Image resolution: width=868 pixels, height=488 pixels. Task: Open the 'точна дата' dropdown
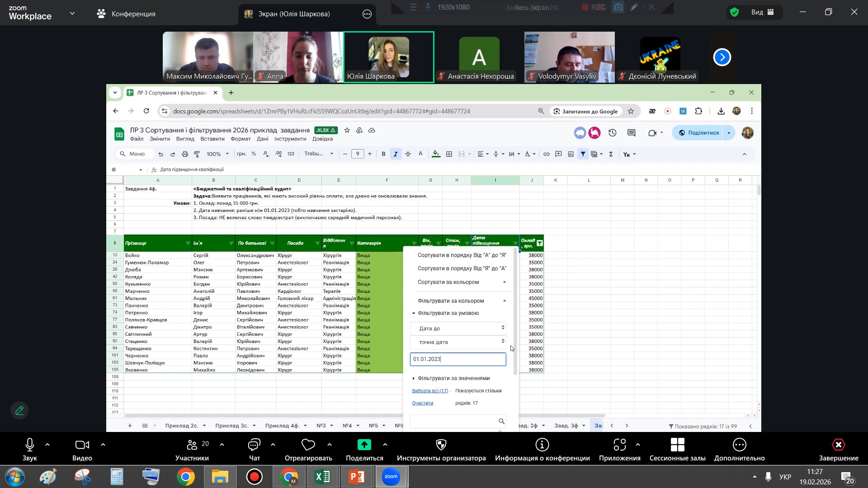[458, 342]
